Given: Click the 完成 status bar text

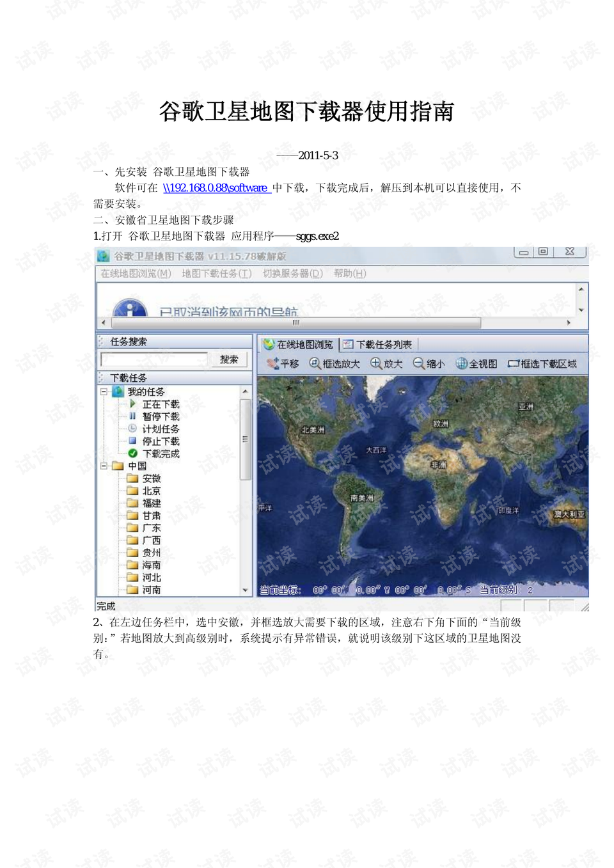Looking at the screenshot, I should pyautogui.click(x=106, y=606).
